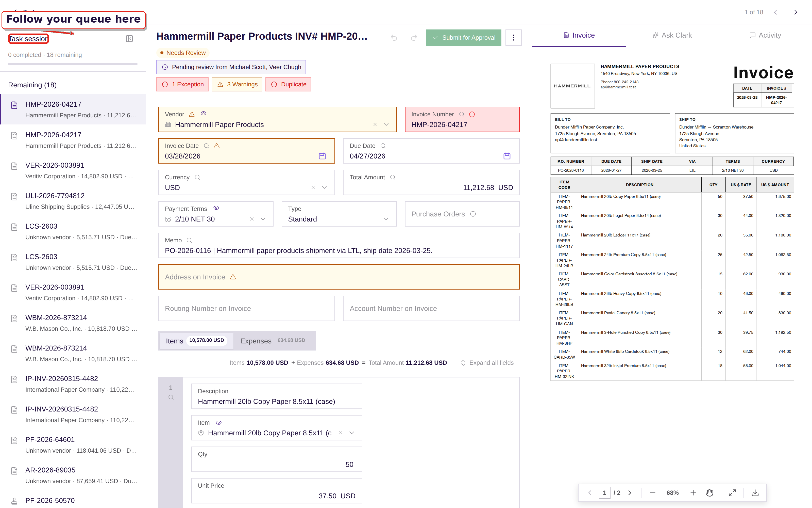Viewport: 812px width, 508px height.
Task: Zoom in the invoice document viewer
Action: tap(693, 493)
